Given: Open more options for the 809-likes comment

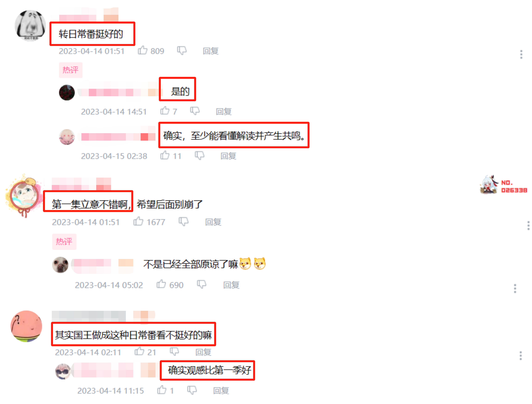Looking at the screenshot, I should point(521,54).
